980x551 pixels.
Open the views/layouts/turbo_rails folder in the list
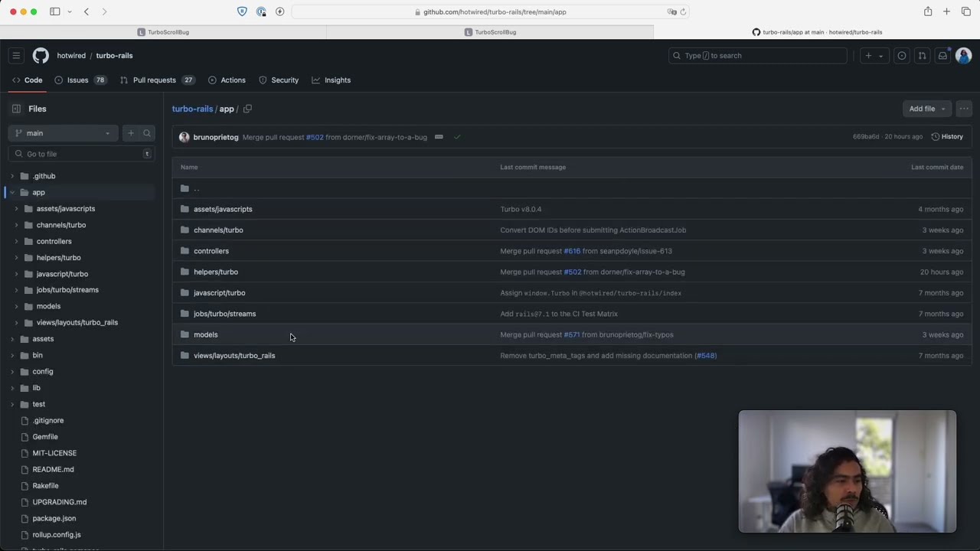click(234, 356)
